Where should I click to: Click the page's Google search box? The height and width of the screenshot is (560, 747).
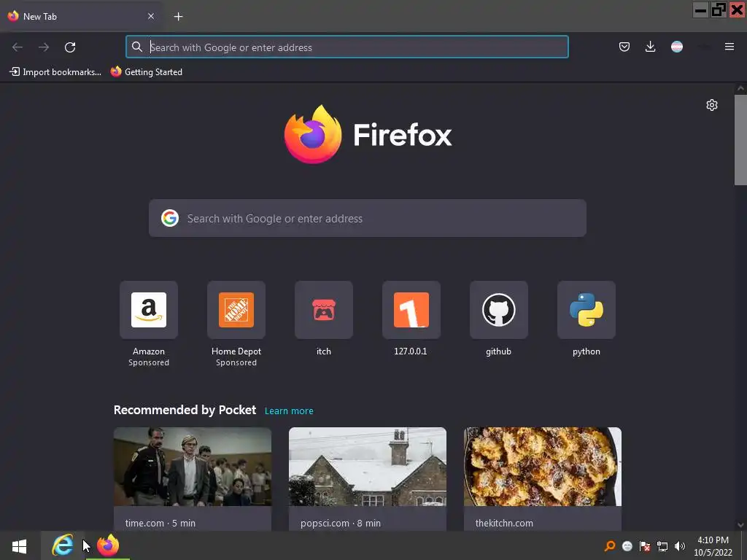tap(368, 218)
